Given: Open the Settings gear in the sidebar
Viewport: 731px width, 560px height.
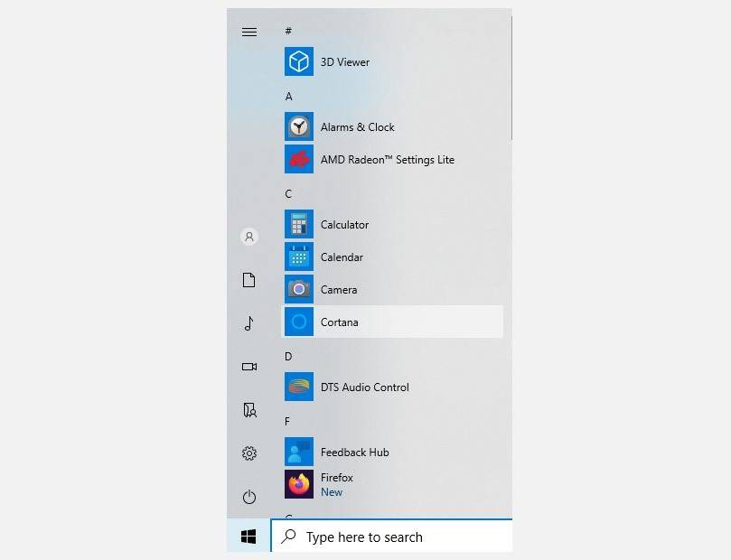Looking at the screenshot, I should 249,453.
